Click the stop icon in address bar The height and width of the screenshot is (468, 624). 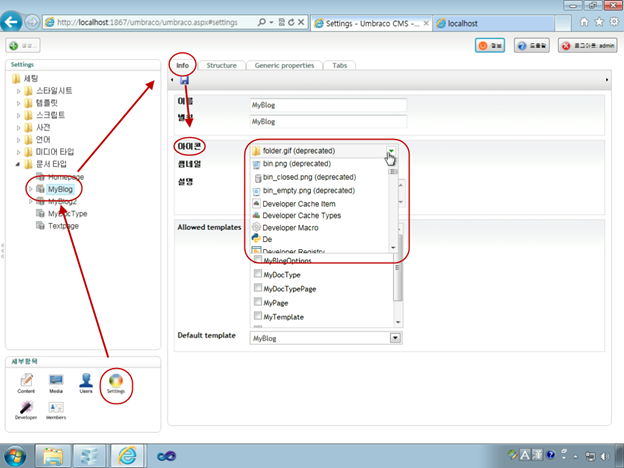click(x=301, y=22)
